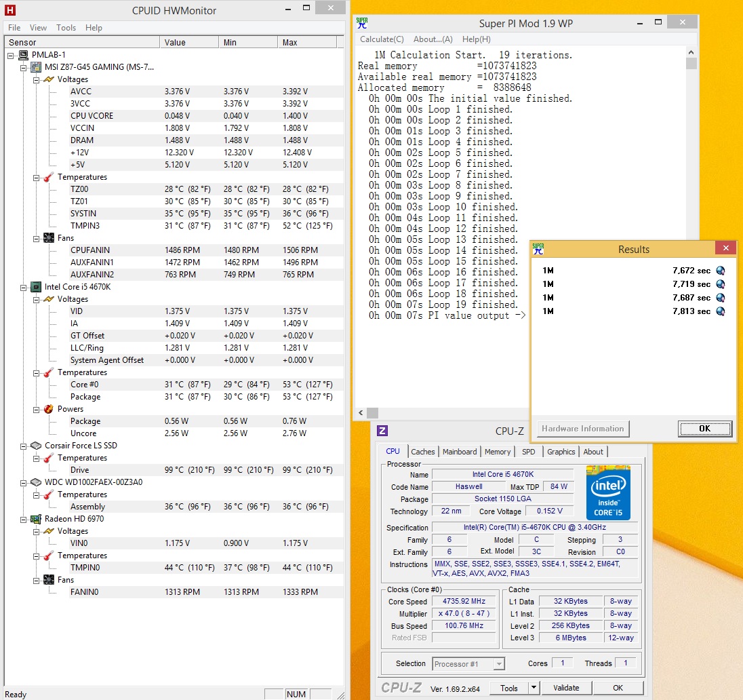Collapse the motherboard Fans node

click(36, 239)
